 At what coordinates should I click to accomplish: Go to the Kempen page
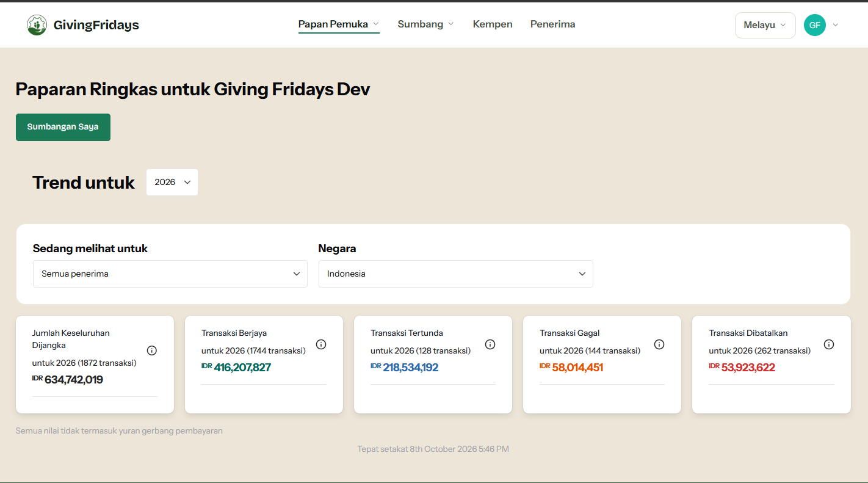493,24
